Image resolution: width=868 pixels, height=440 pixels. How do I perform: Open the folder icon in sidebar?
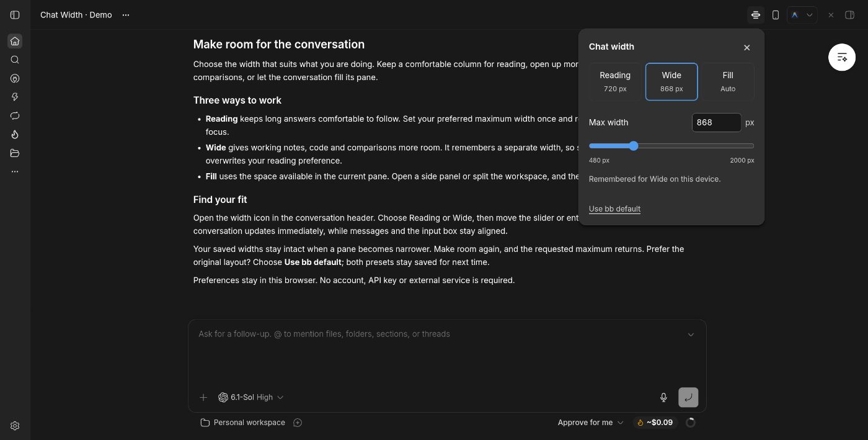tap(15, 153)
